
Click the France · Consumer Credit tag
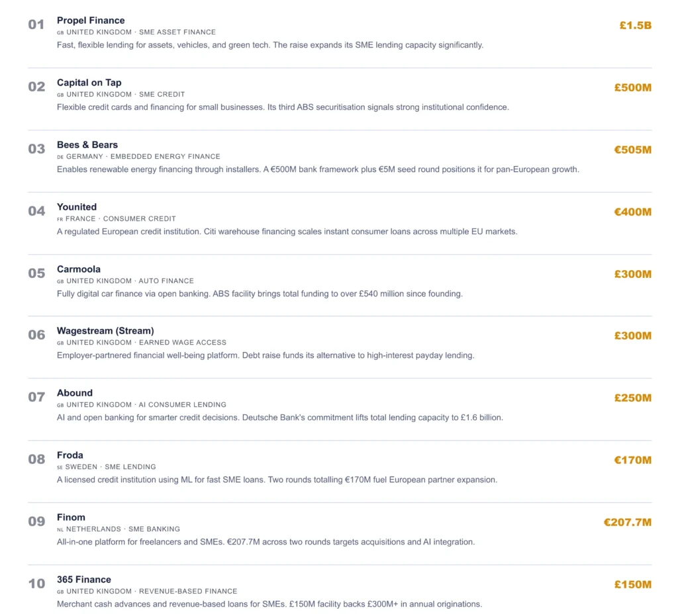click(116, 219)
